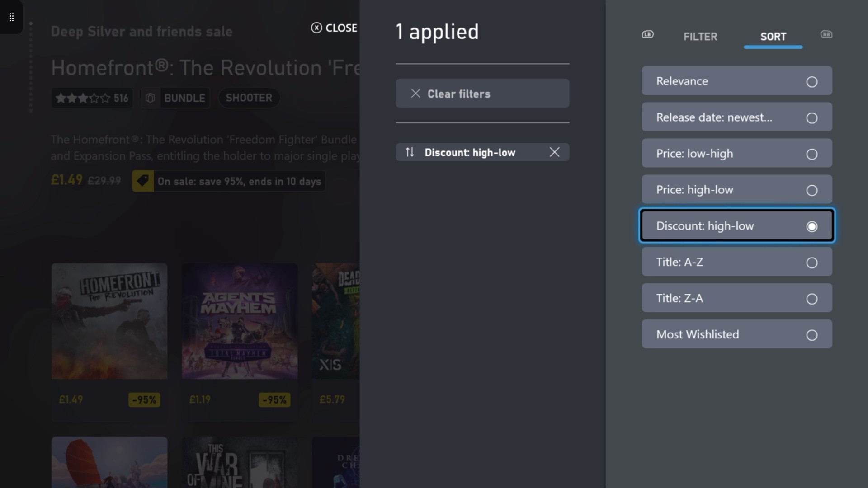Click the bundle icon beside BUNDLE
The width and height of the screenshot is (868, 488).
(151, 98)
